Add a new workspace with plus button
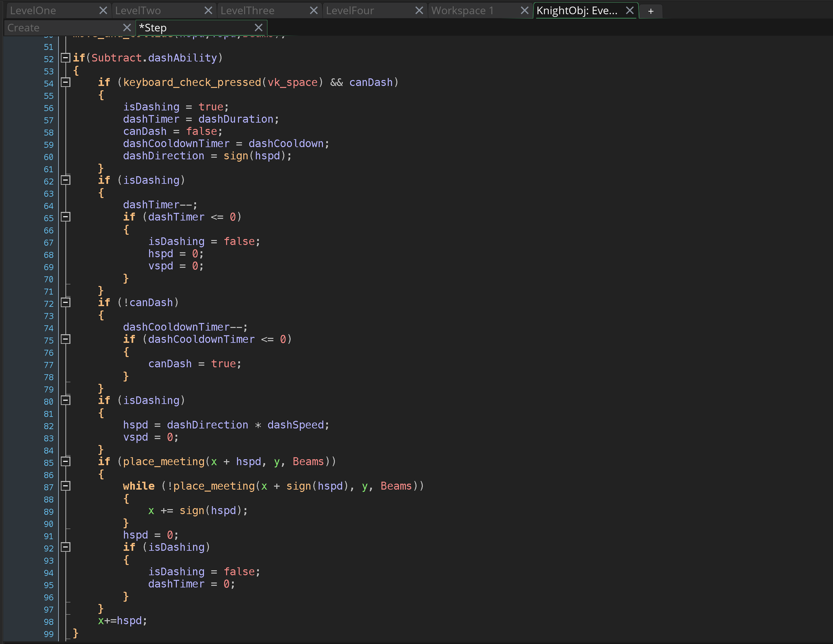The image size is (833, 644). 651,12
